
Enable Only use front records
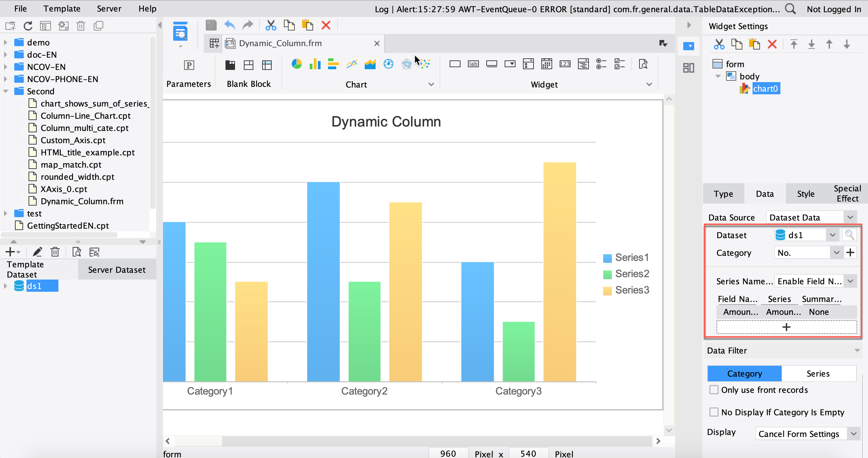point(714,390)
